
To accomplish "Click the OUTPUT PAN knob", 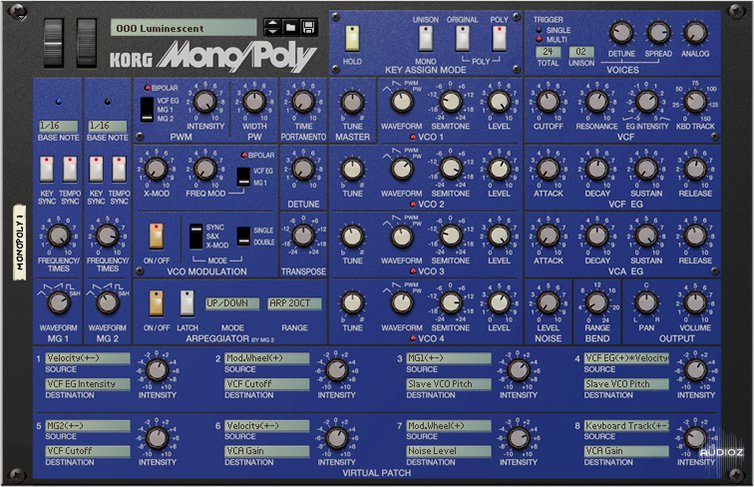I will 646,303.
